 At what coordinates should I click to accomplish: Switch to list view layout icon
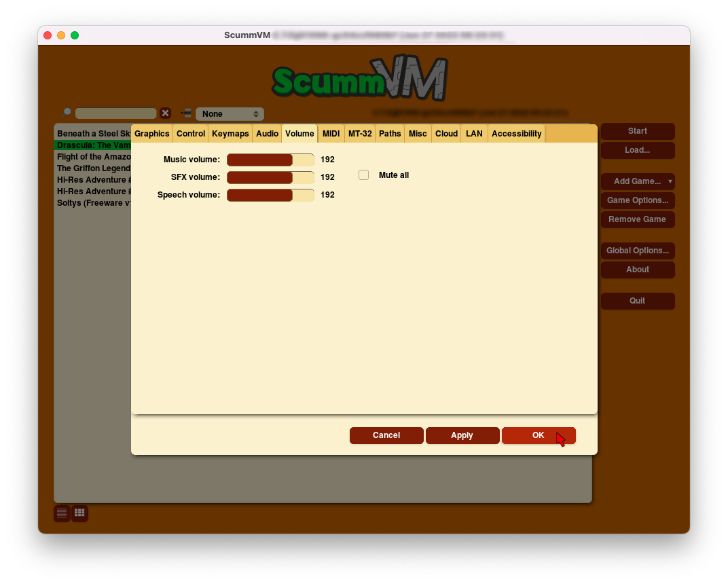coord(62,513)
